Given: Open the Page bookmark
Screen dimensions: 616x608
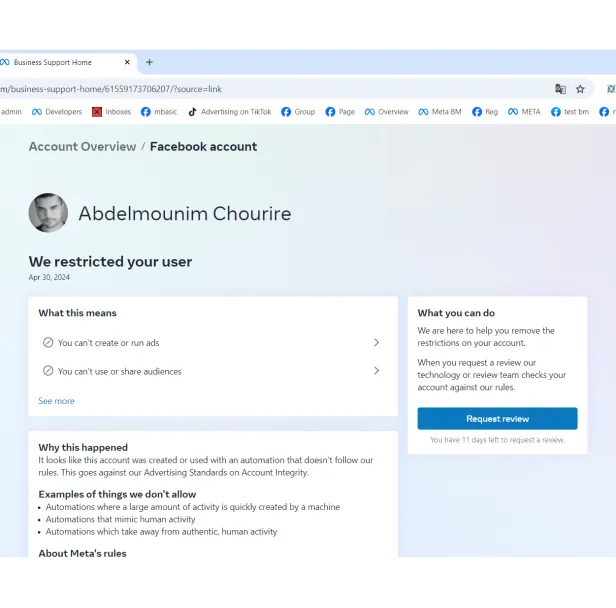Looking at the screenshot, I should click(340, 112).
